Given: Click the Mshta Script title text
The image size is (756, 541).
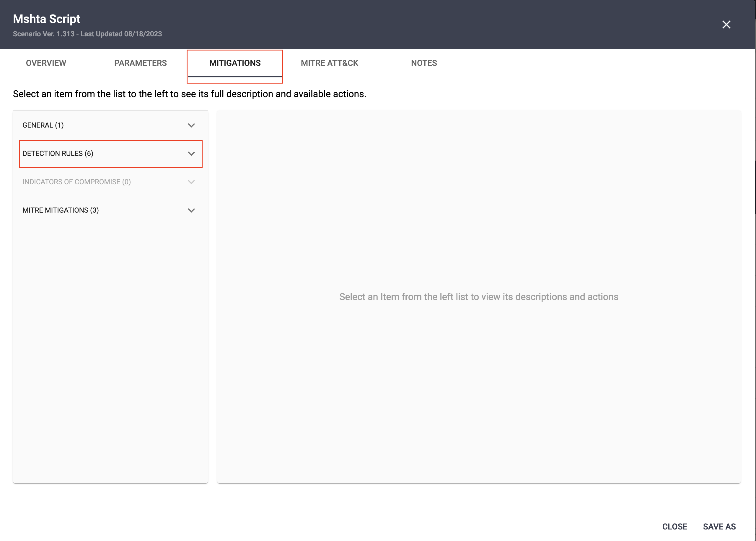Looking at the screenshot, I should pos(47,19).
